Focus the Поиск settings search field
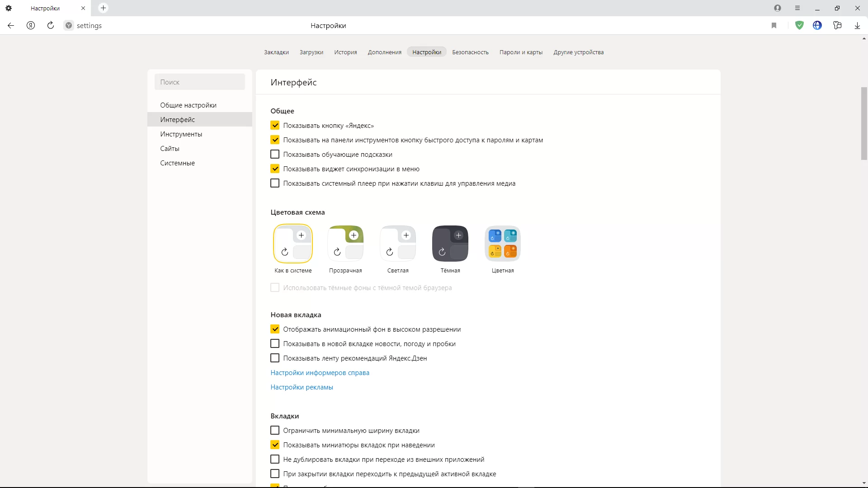This screenshot has height=488, width=868. point(200,82)
